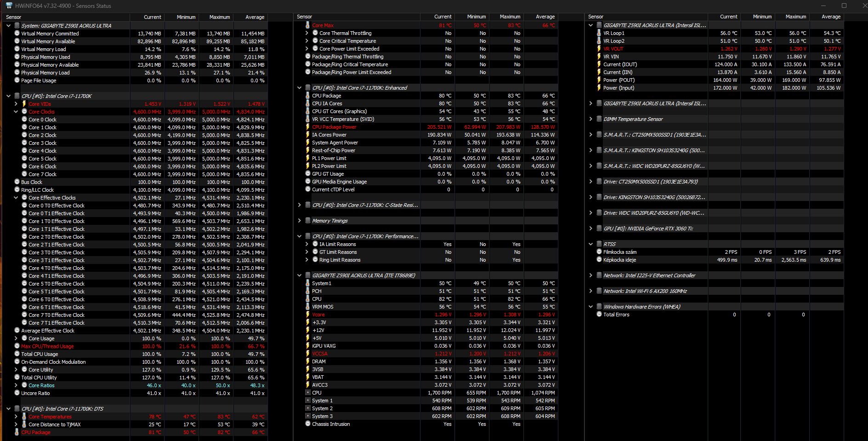Click the lightning icon next to Core VIDs

pyautogui.click(x=24, y=104)
